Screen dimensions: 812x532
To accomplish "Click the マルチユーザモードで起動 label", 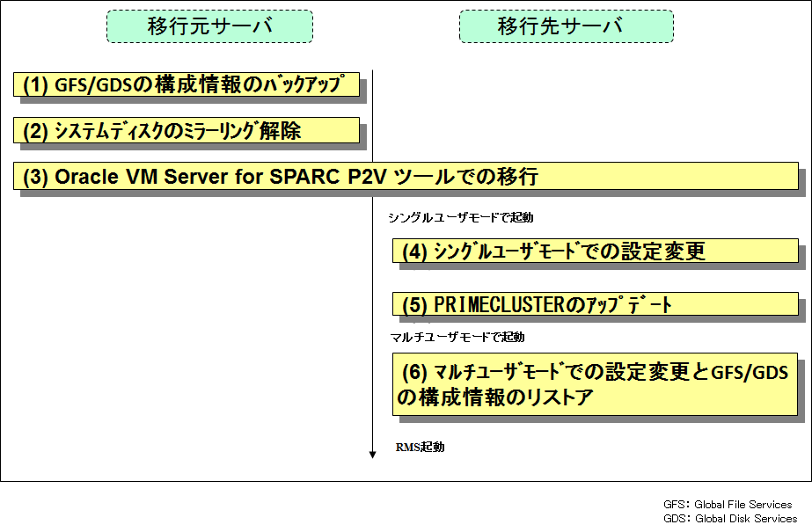I will coord(457,337).
